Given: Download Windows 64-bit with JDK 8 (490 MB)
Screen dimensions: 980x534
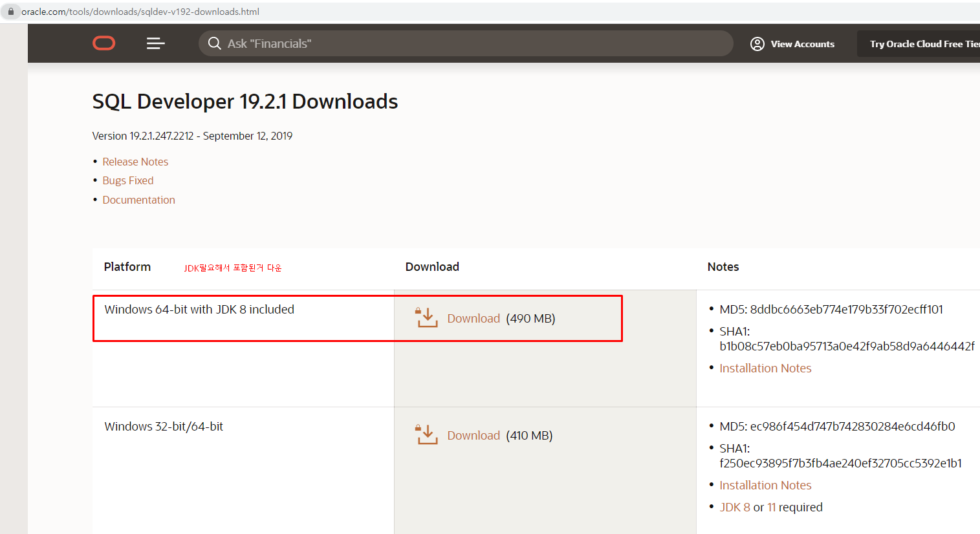Looking at the screenshot, I should point(474,318).
